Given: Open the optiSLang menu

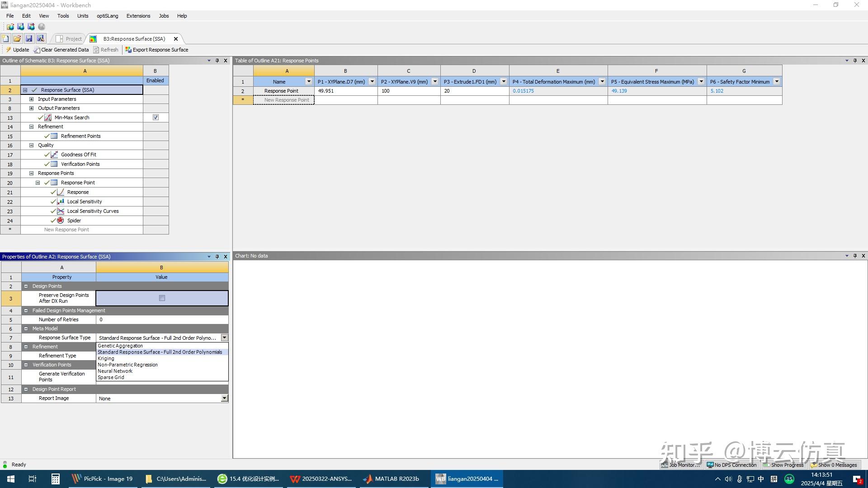Looking at the screenshot, I should [x=107, y=16].
